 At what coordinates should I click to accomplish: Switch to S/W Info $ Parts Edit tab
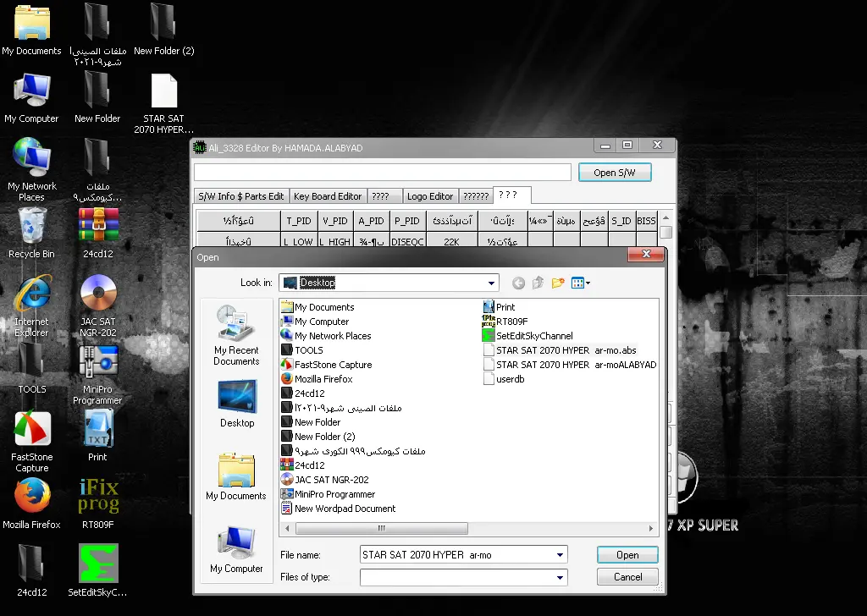[x=241, y=196]
